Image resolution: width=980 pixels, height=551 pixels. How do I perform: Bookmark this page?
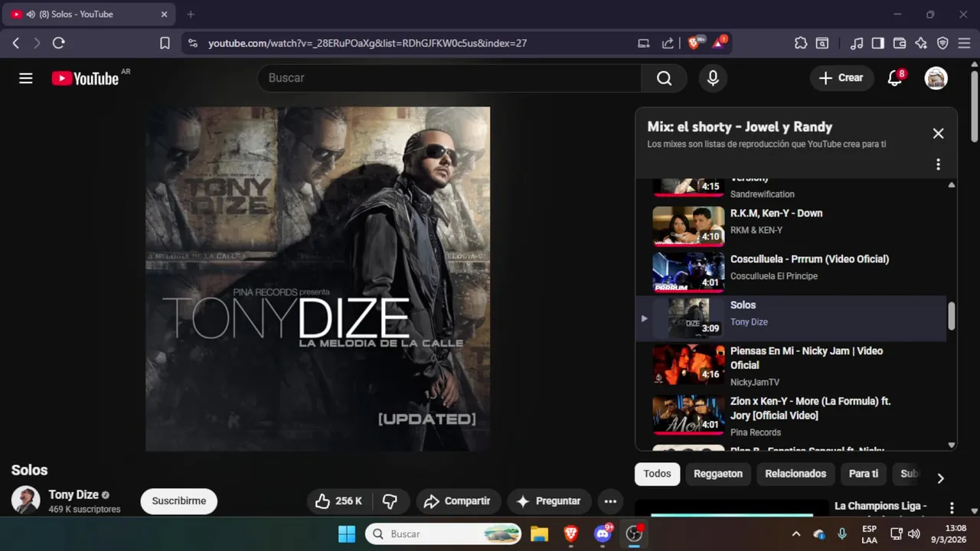pyautogui.click(x=165, y=44)
